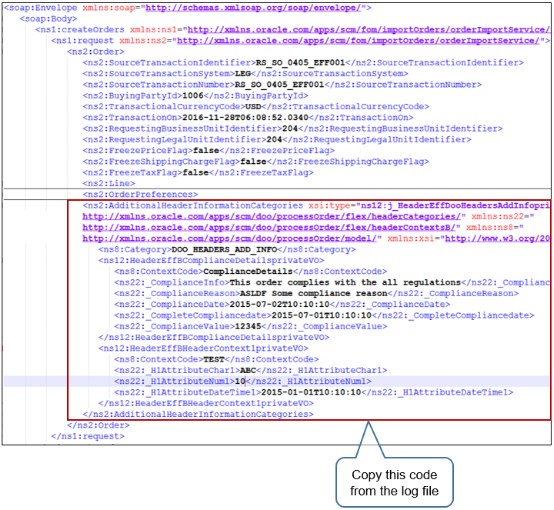Image resolution: width=554 pixels, height=510 pixels.
Task: Select the ns2:Order opening tag
Action: point(96,52)
